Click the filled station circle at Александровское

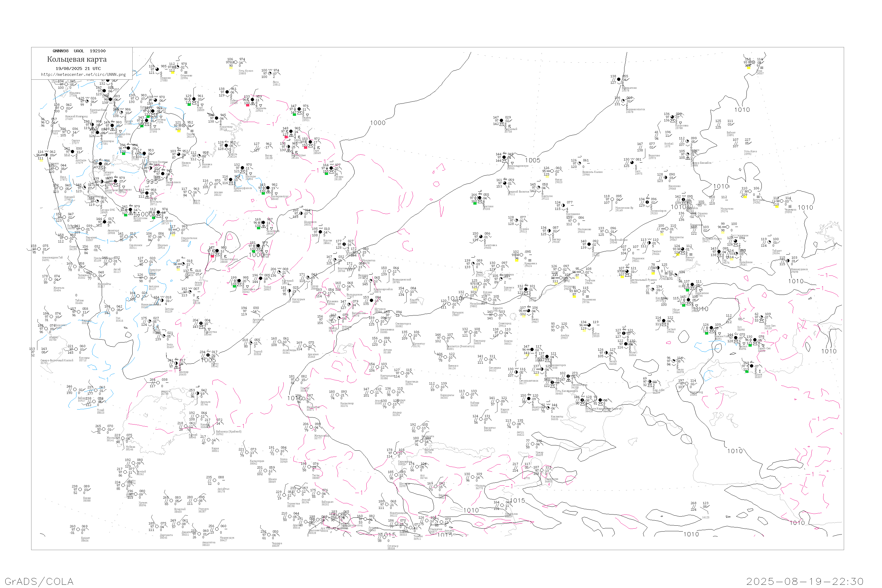coord(505,158)
